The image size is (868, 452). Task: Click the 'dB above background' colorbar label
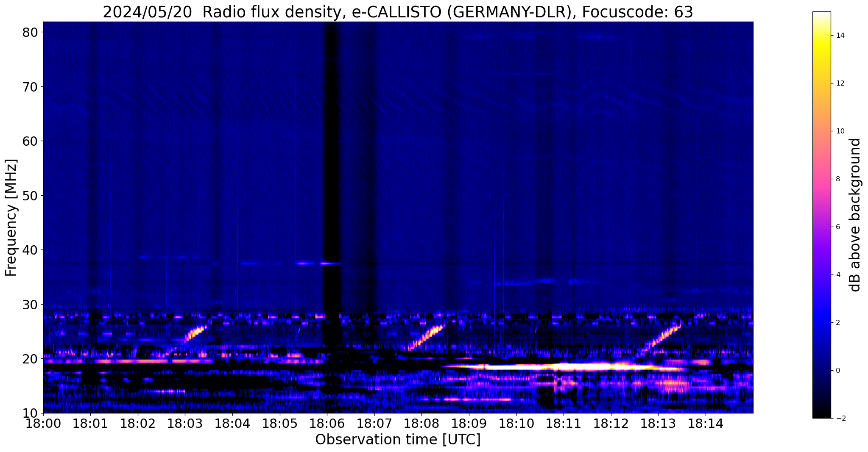pos(855,215)
